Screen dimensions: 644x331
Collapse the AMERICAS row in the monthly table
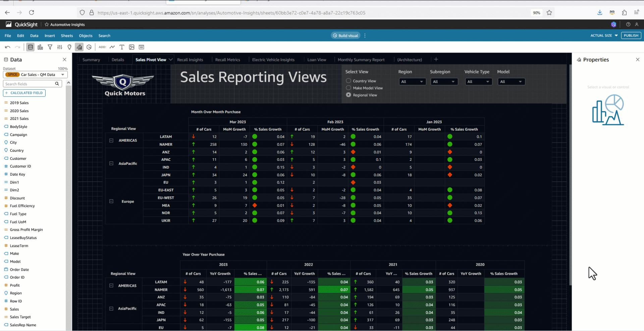[x=111, y=140]
